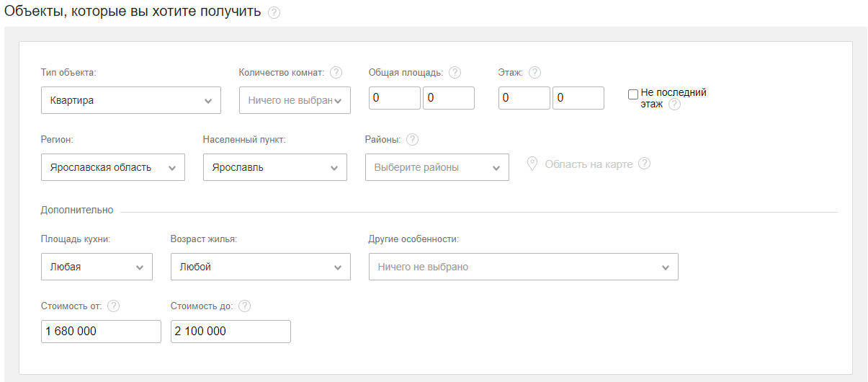Click the Стоимость от field with 1 680 000
Image resolution: width=868 pixels, height=382 pixels.
101,332
